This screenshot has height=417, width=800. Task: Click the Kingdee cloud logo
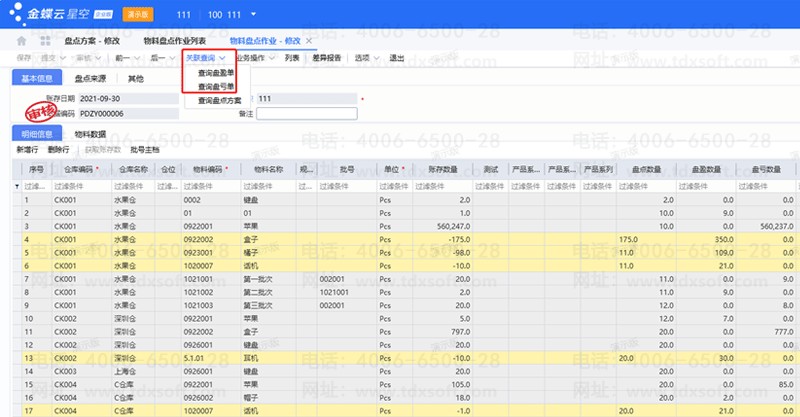point(48,14)
